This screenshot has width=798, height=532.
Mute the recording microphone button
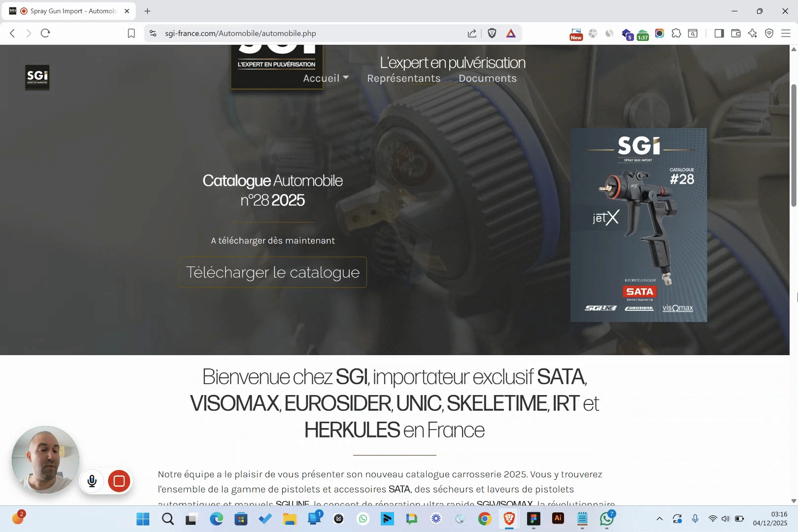click(x=92, y=481)
